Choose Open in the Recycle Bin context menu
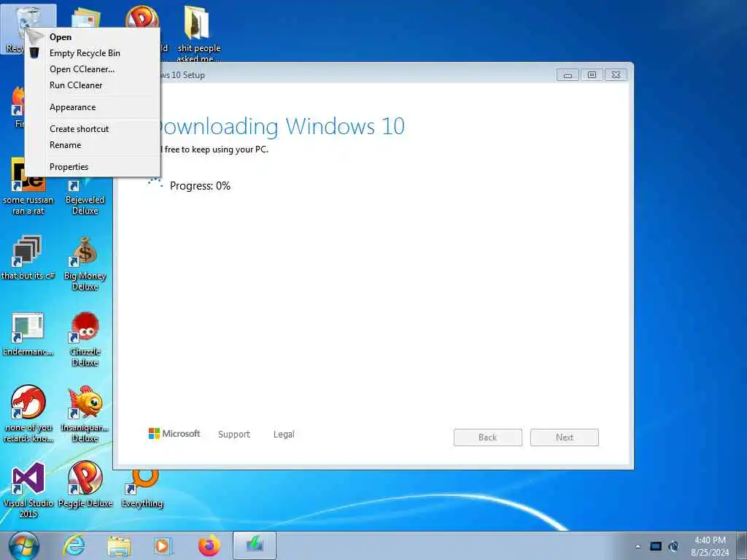 click(x=61, y=37)
